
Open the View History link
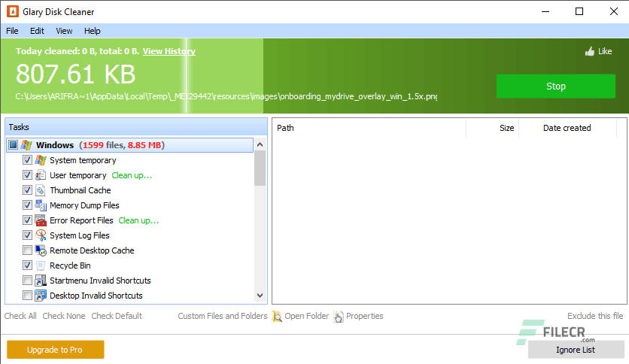pos(169,51)
